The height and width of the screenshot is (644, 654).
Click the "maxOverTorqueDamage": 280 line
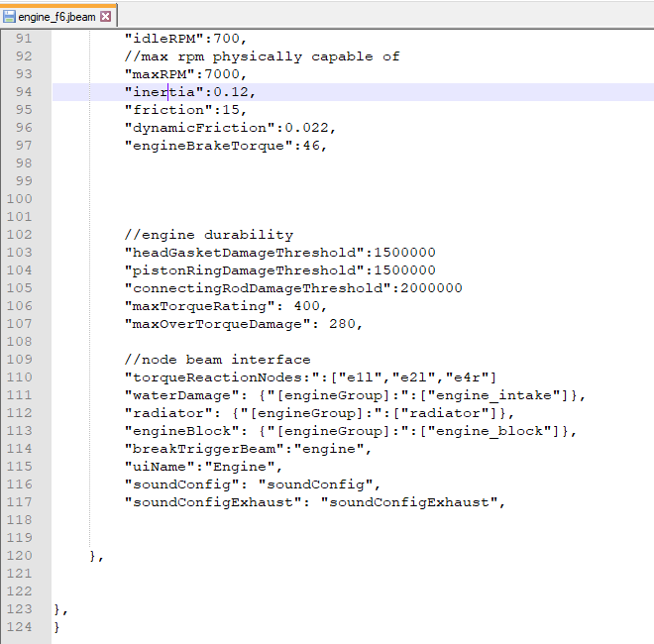pyautogui.click(x=243, y=324)
